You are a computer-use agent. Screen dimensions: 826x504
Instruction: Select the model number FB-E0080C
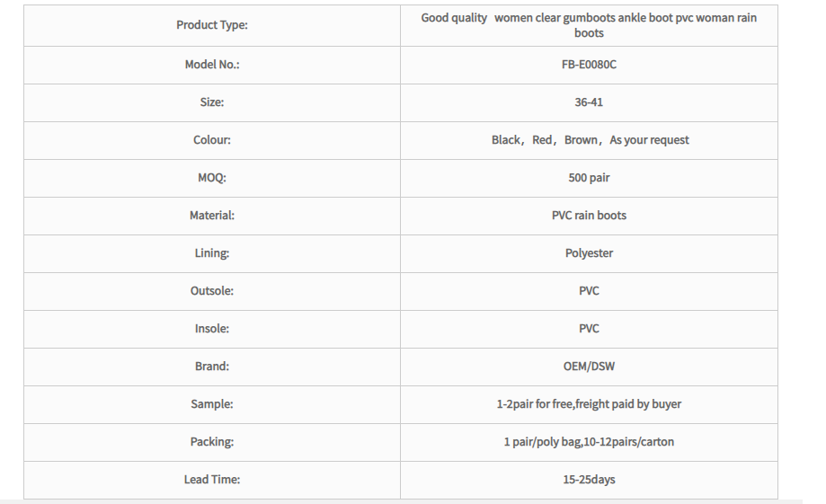click(x=589, y=65)
